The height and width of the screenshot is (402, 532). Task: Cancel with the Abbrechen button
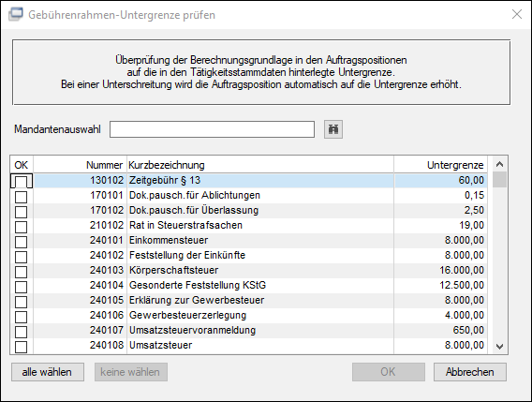click(x=470, y=372)
